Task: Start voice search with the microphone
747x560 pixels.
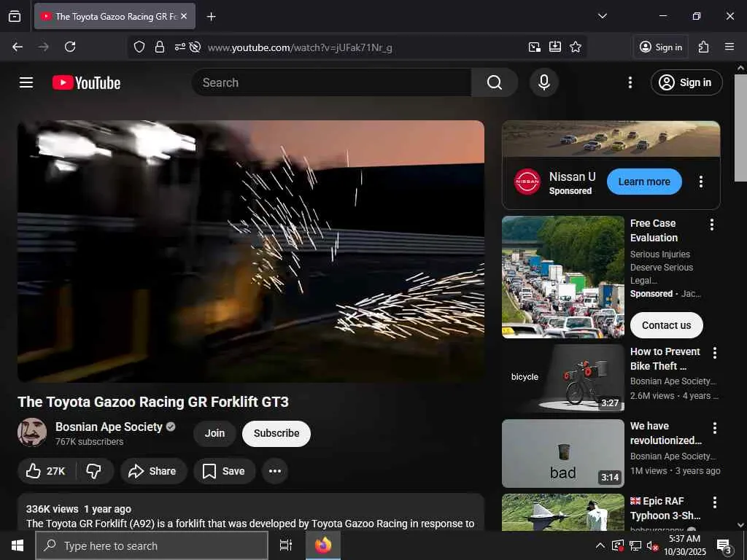Action: pos(543,82)
